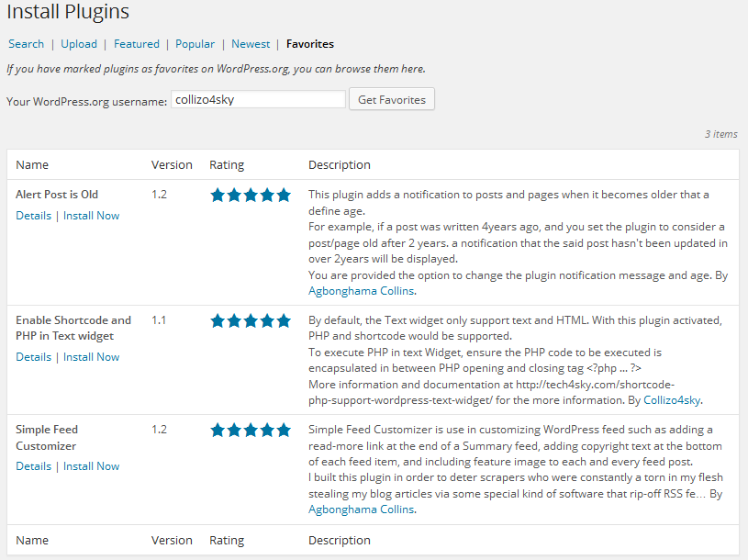Go to the Featured plugins tab
This screenshot has height=560, width=748.
pyautogui.click(x=137, y=44)
